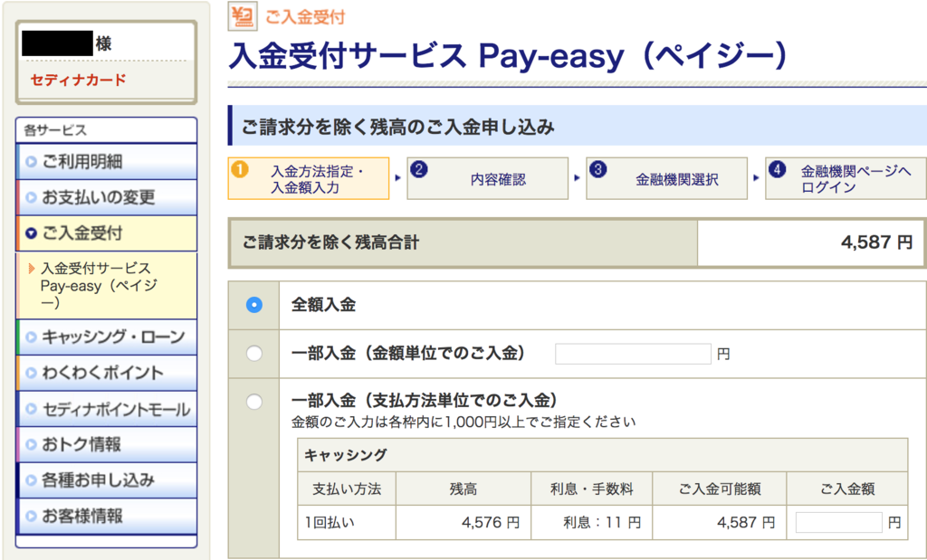Click the ご請求分を除く残高合計 label

click(x=331, y=242)
